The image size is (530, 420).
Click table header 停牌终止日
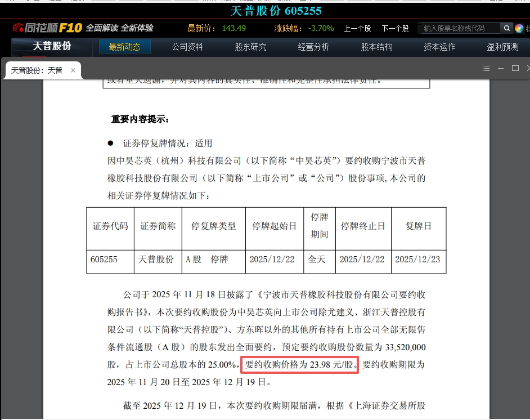click(x=363, y=226)
